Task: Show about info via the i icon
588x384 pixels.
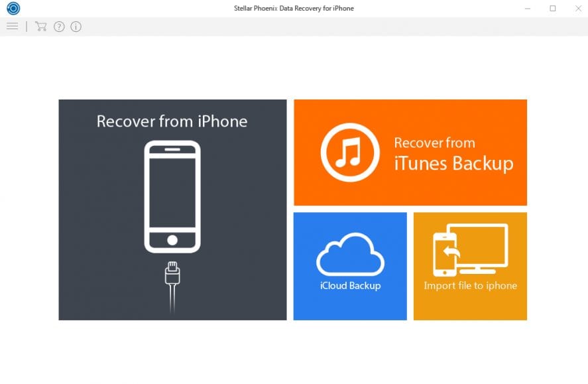Action: click(76, 27)
